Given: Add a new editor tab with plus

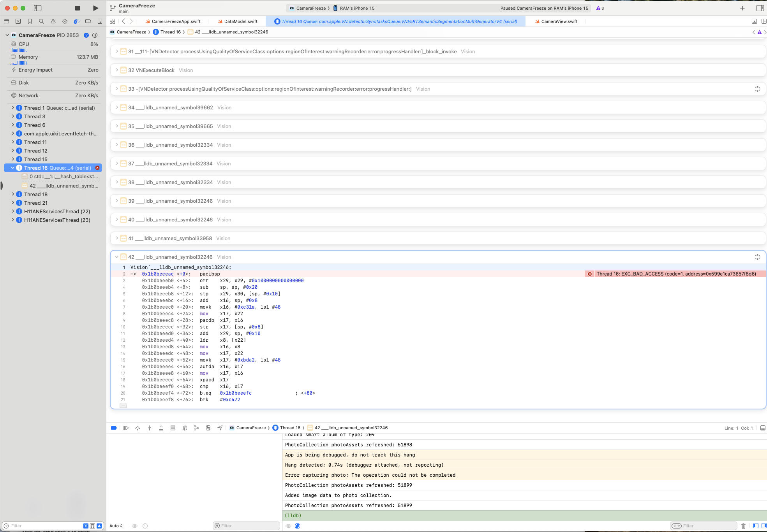Looking at the screenshot, I should pos(742,8).
